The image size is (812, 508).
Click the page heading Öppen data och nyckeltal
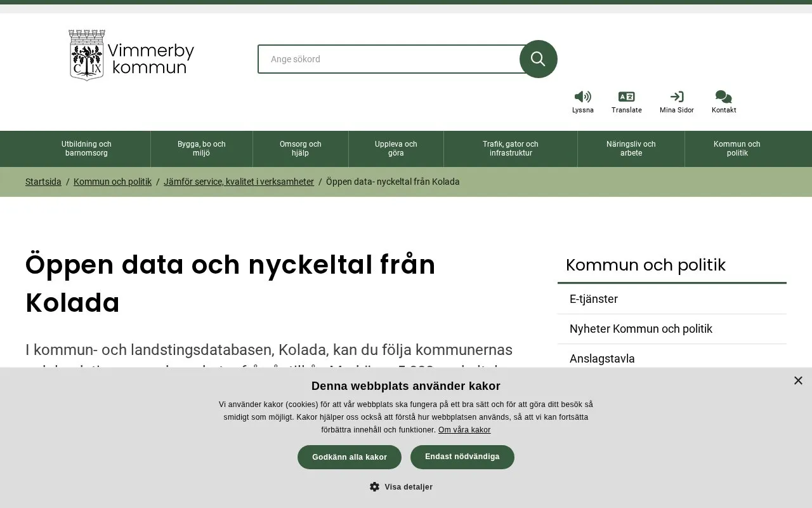coord(230,284)
